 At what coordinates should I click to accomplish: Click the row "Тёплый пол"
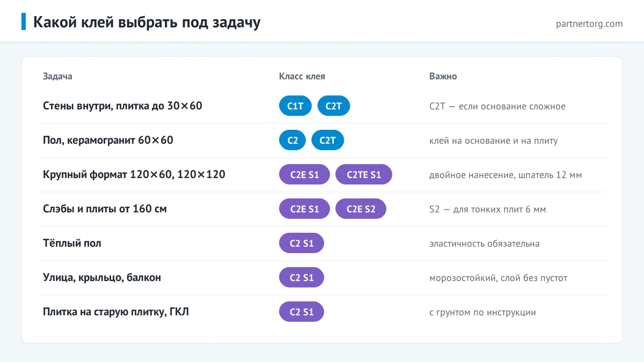pyautogui.click(x=322, y=243)
